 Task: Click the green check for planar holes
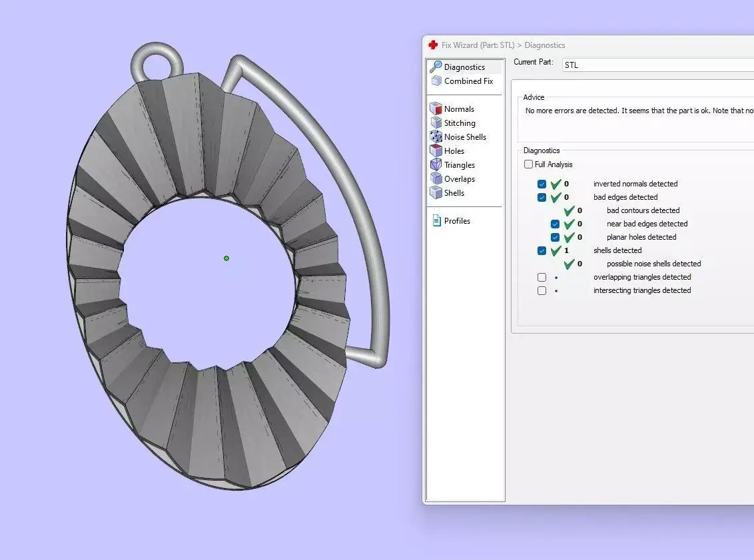[x=569, y=238]
